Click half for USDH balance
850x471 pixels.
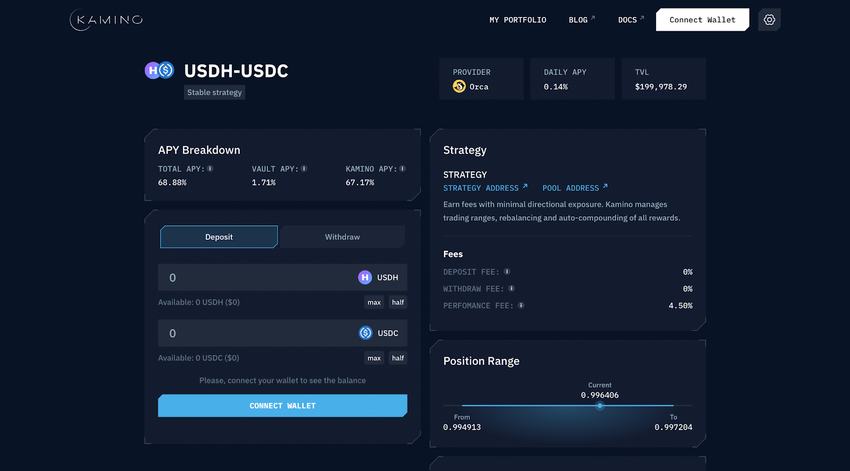[x=398, y=302]
